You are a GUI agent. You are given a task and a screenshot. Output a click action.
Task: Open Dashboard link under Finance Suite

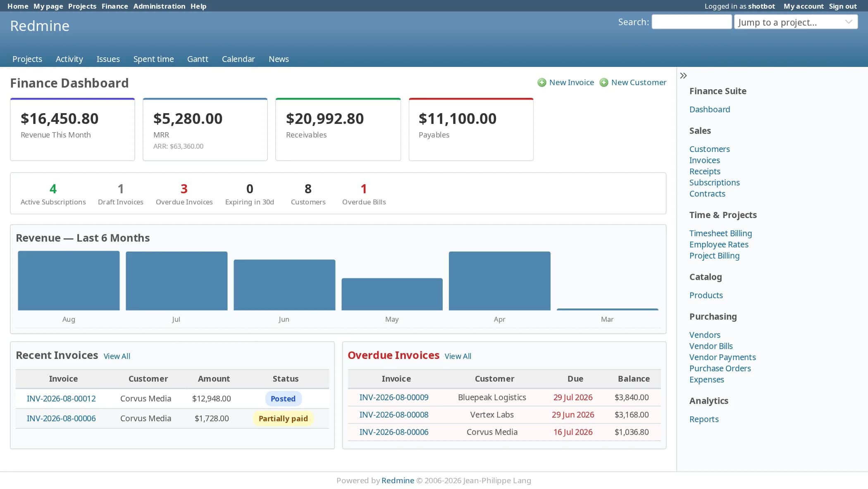click(x=710, y=109)
